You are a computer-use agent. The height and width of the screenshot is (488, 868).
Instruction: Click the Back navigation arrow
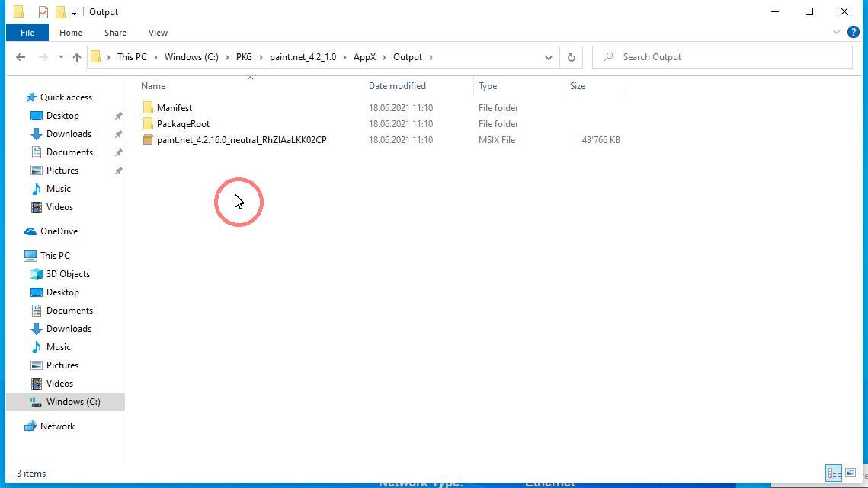click(21, 57)
